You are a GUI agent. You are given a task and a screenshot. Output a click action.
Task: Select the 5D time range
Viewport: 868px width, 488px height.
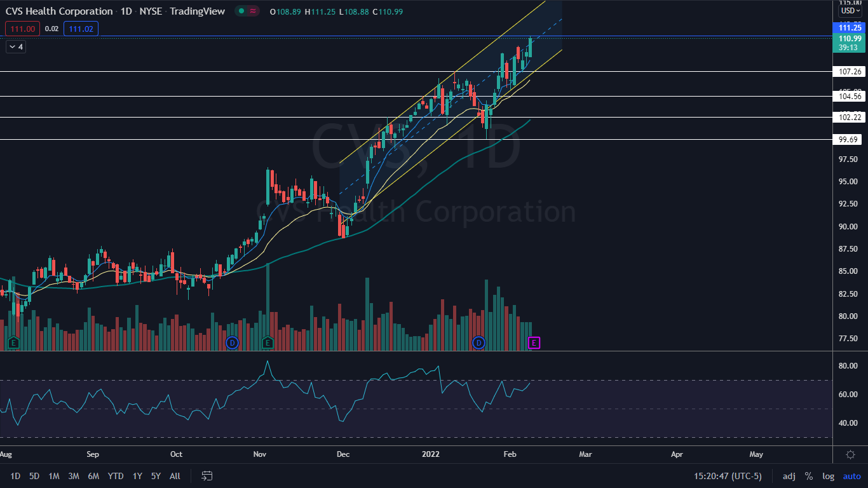pos(34,476)
